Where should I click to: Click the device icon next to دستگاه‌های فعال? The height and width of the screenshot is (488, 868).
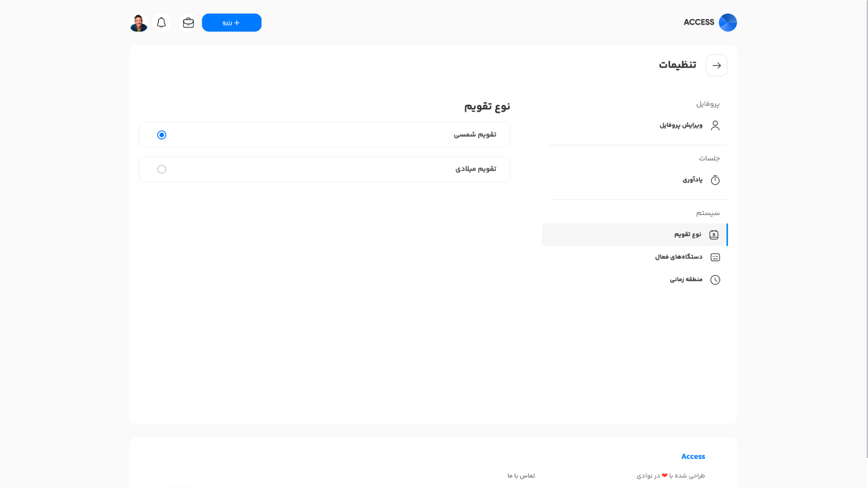716,257
